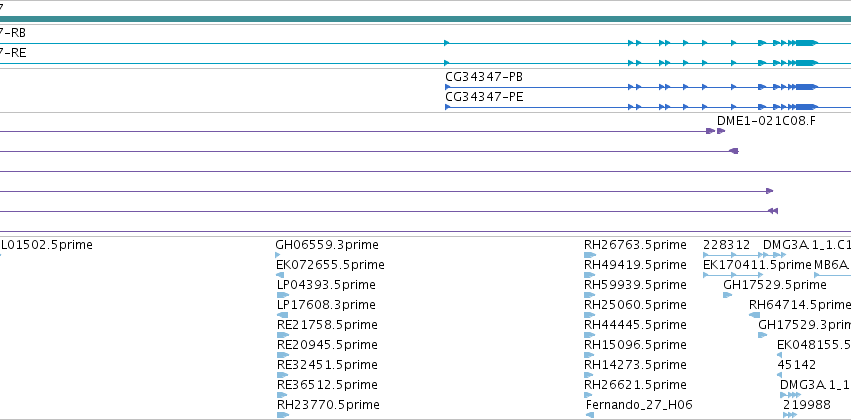Select the DME1-021C08.F feature label

pyautogui.click(x=766, y=120)
